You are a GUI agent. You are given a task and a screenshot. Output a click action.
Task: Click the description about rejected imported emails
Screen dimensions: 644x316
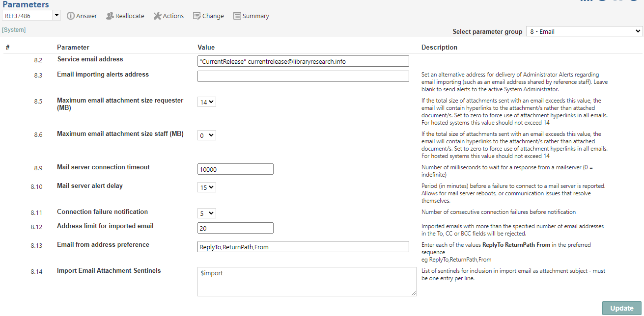pyautogui.click(x=512, y=230)
